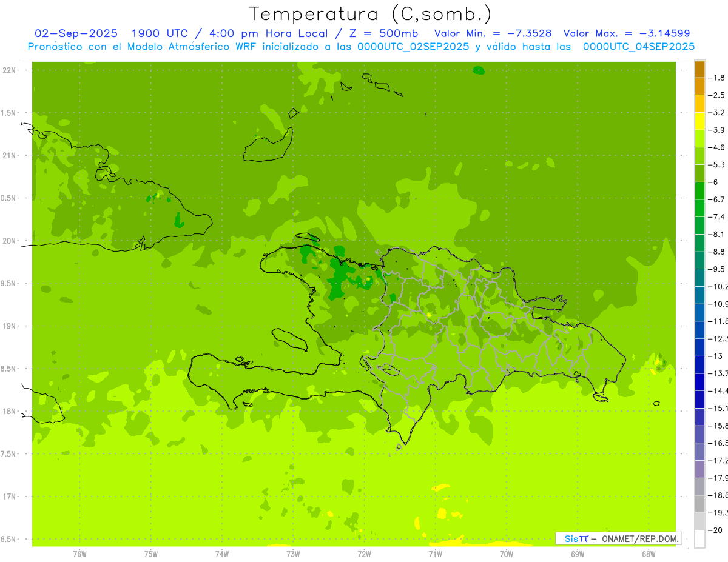Click 'Modelo Atmosferico WRF' in forecast line
The height and width of the screenshot is (562, 728).
click(x=175, y=47)
